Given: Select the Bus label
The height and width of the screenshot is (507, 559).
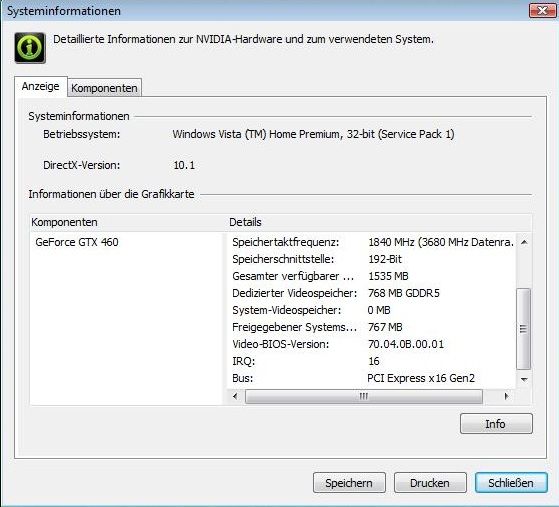Looking at the screenshot, I should click(242, 378).
